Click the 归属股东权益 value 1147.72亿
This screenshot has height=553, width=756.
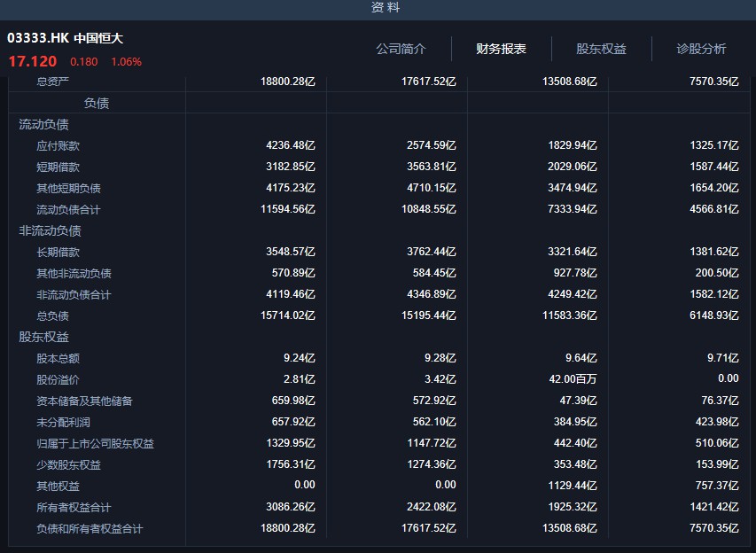pyautogui.click(x=431, y=442)
